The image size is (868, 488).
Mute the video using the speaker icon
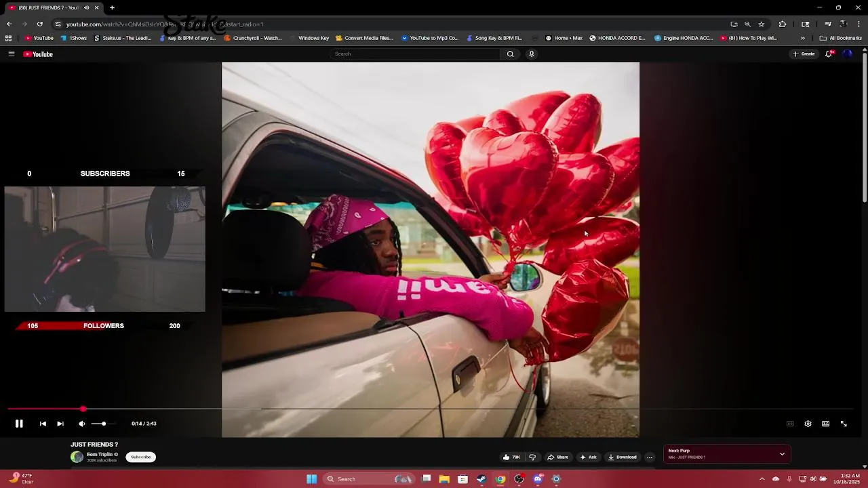point(82,424)
